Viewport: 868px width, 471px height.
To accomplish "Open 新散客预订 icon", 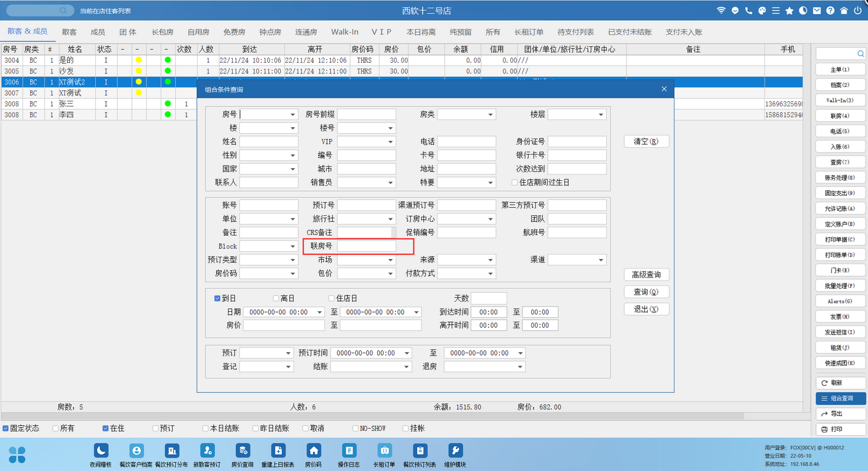I will pos(207,450).
